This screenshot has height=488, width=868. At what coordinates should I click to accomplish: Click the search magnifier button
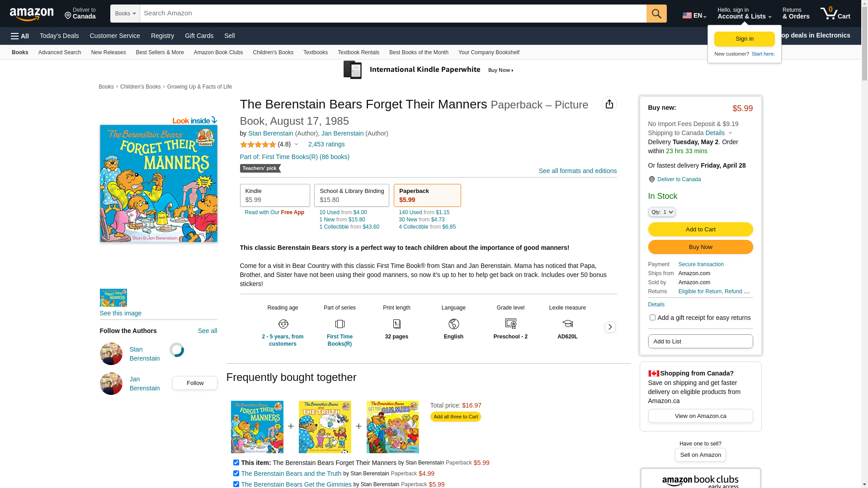click(x=656, y=14)
